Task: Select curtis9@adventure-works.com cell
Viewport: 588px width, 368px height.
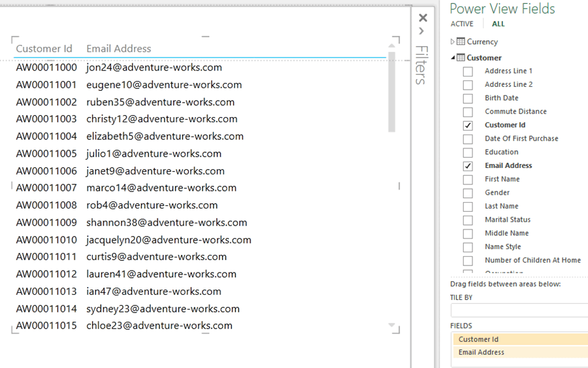Action: pyautogui.click(x=156, y=257)
